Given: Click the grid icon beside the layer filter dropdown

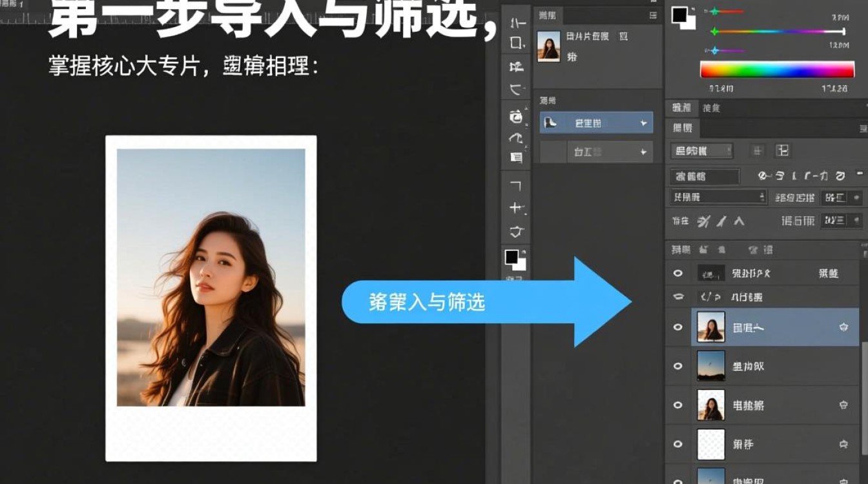Looking at the screenshot, I should click(x=782, y=151).
